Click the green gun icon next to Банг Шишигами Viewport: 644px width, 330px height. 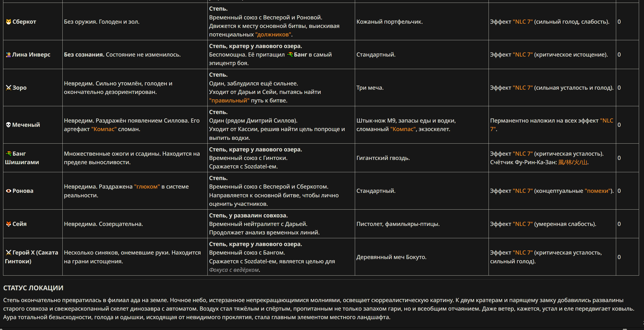[x=9, y=154]
